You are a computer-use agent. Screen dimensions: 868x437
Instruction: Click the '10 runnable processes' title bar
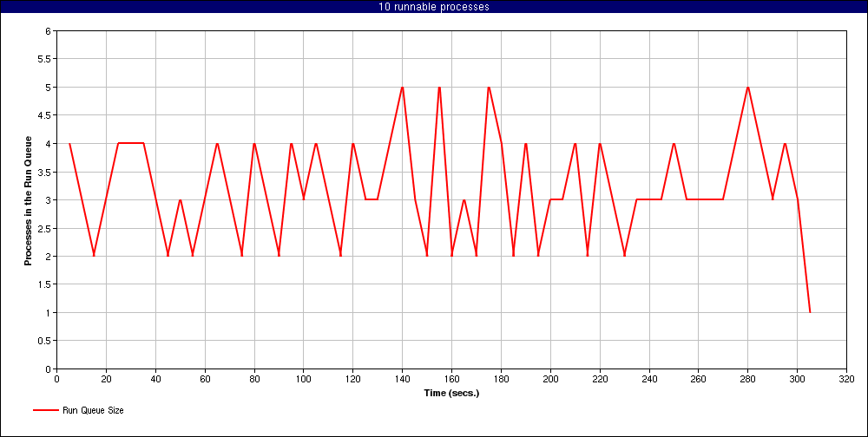point(434,7)
